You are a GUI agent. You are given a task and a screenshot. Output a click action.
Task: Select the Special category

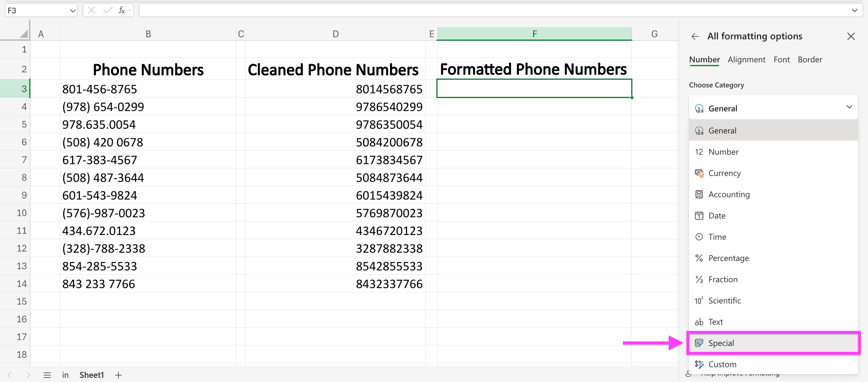coord(773,343)
